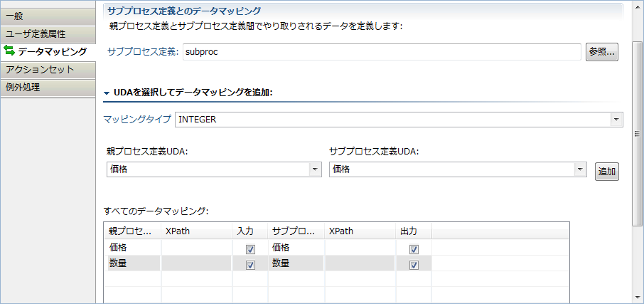Click the 追加 add button
The width and height of the screenshot is (644, 304).
(606, 172)
